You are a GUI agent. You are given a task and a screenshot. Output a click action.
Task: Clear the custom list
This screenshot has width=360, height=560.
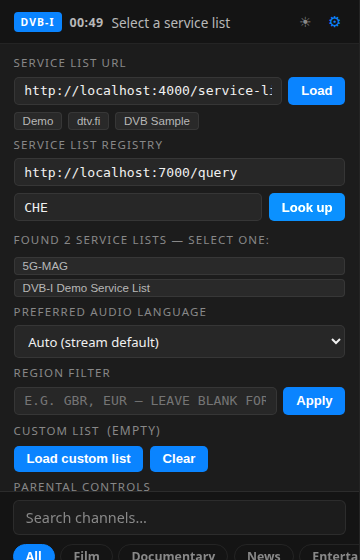[179, 459]
